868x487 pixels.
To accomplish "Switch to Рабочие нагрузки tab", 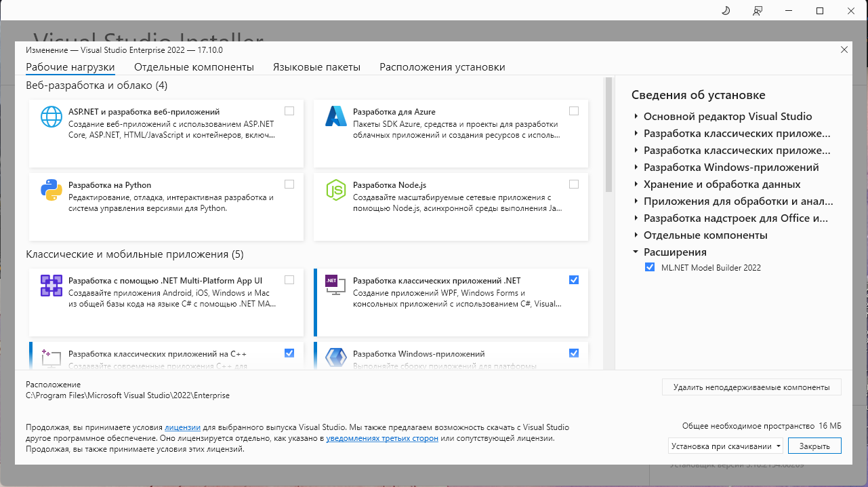I will (70, 67).
